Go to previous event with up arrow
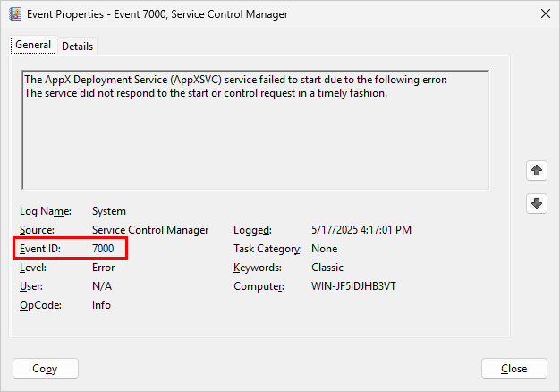The width and height of the screenshot is (560, 392). click(536, 170)
